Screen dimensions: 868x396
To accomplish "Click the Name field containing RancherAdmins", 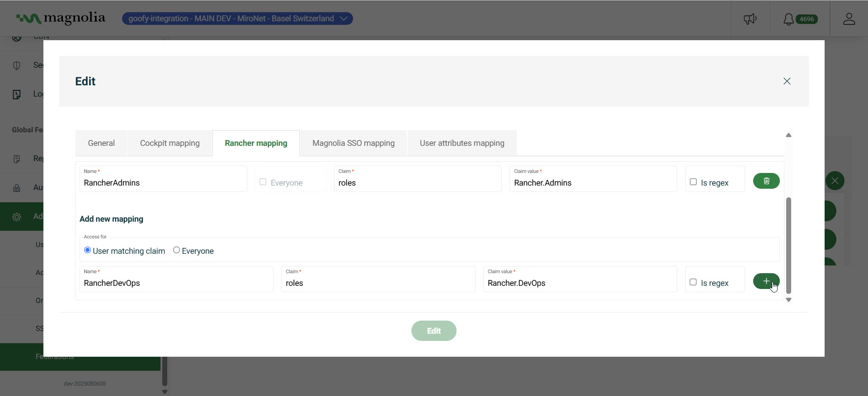I will pos(163,179).
